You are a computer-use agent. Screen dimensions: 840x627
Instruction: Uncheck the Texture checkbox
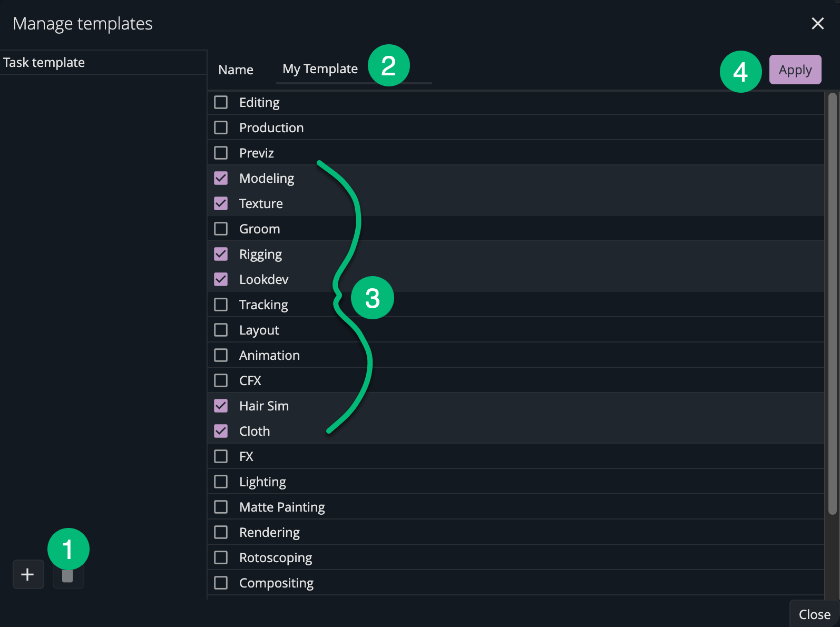click(221, 203)
